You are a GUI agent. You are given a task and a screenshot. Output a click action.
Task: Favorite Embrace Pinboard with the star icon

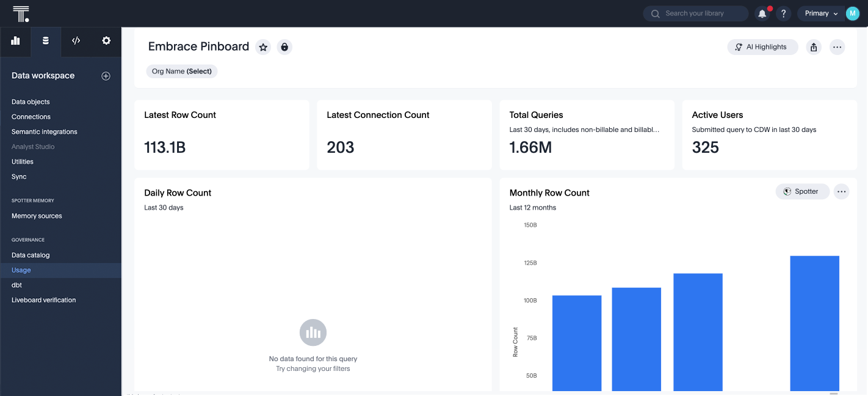(263, 47)
